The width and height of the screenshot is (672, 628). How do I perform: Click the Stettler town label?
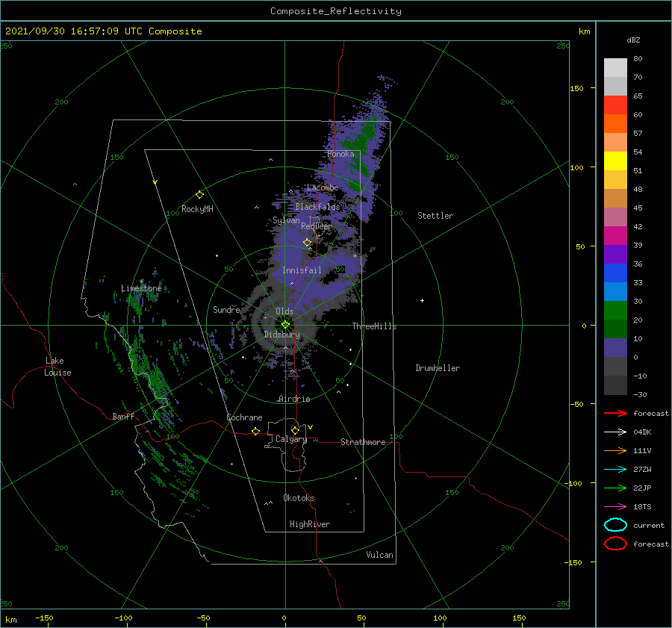tap(435, 216)
